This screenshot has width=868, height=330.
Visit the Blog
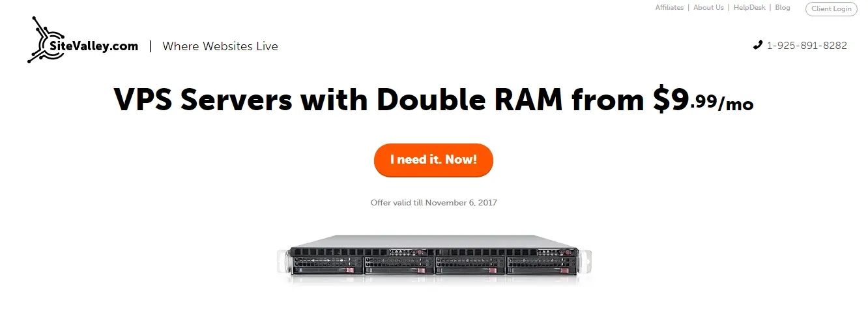[783, 8]
